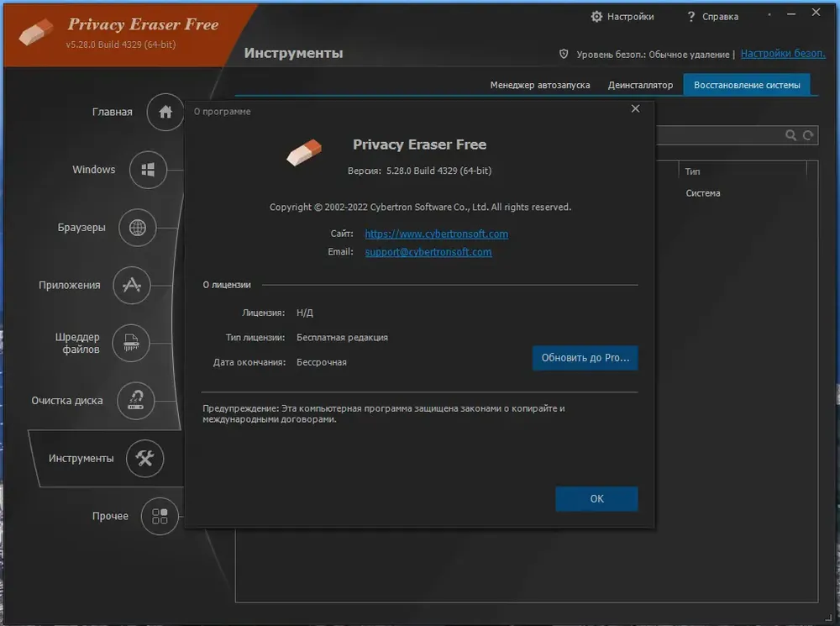The height and width of the screenshot is (626, 840).
Task: Click the version 5.28.0 Build 4329 text in dialog
Action: [x=438, y=171]
